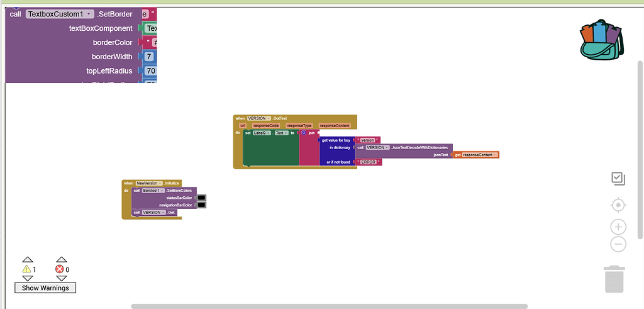Click the red error X icon
The image size is (644, 309).
click(60, 269)
